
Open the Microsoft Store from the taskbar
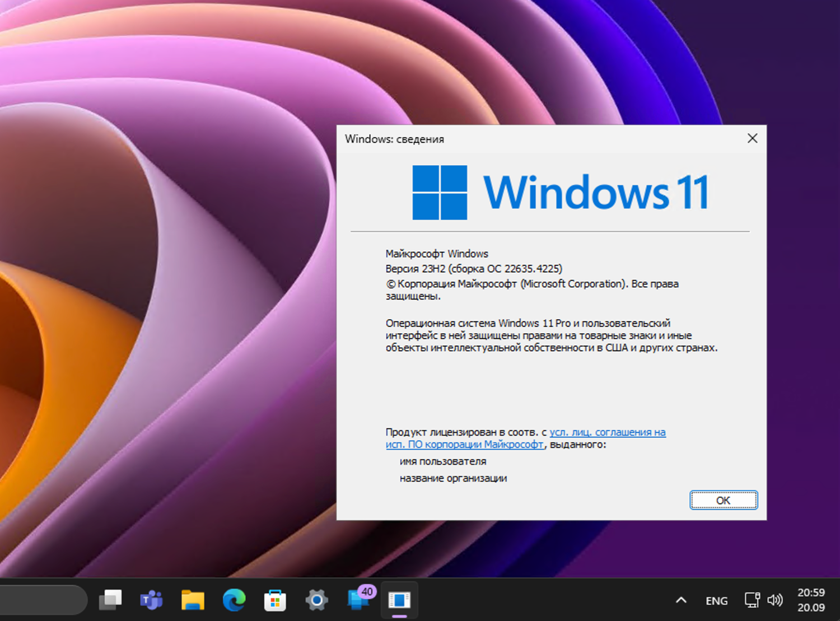tap(276, 600)
